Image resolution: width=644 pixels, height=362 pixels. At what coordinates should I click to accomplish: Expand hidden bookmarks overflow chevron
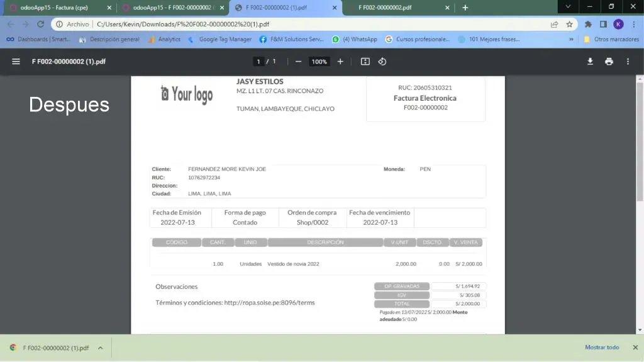coord(571,39)
